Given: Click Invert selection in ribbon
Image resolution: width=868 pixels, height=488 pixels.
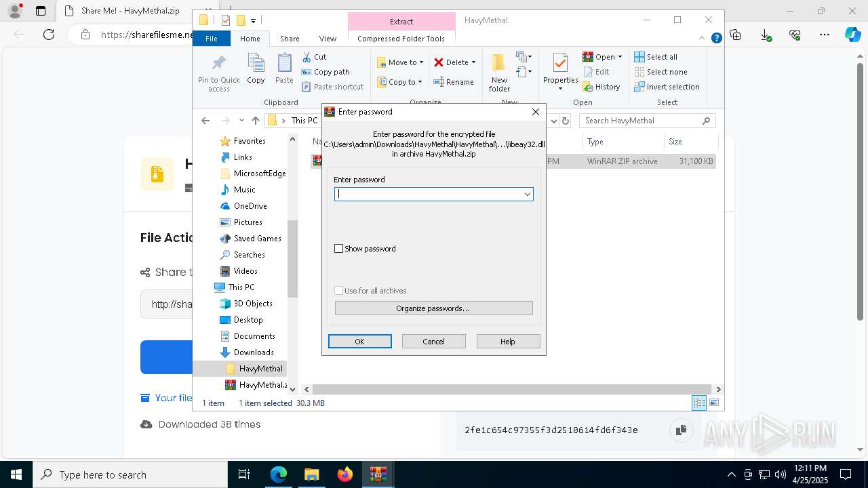Looking at the screenshot, I should click(x=667, y=87).
